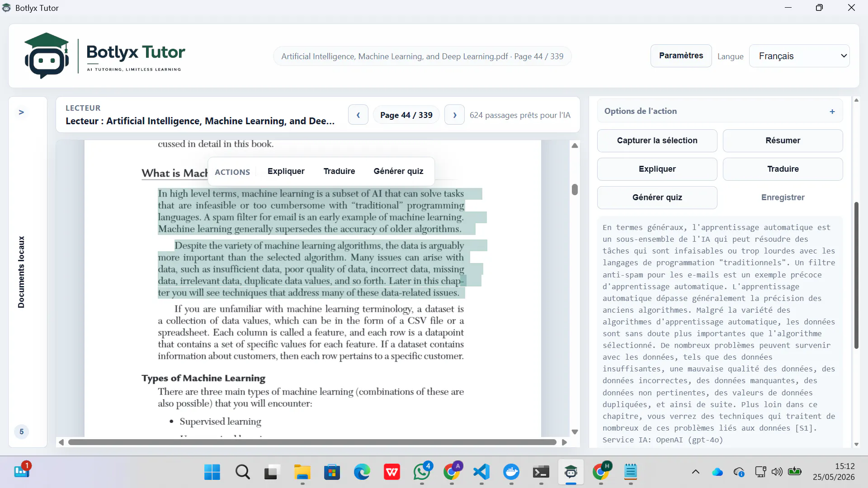Click horizontal scroll left arrow
Screen dimensions: 868x488
click(61, 442)
